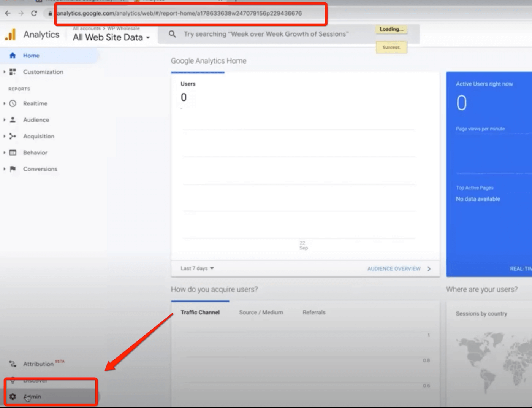Open Realtime reports

pos(35,103)
